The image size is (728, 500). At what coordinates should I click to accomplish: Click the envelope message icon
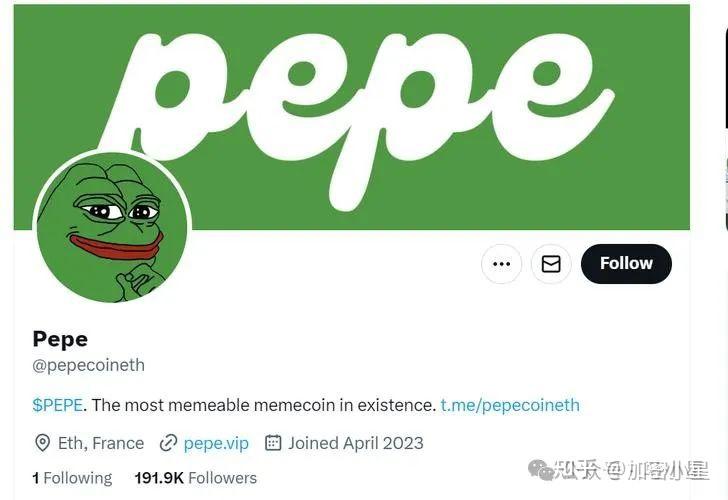(551, 264)
